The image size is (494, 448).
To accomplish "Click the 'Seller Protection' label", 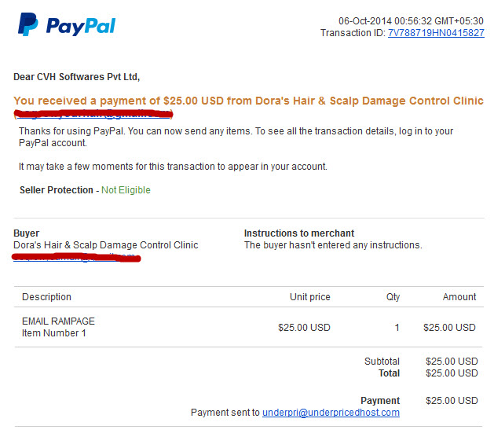I will [x=57, y=190].
